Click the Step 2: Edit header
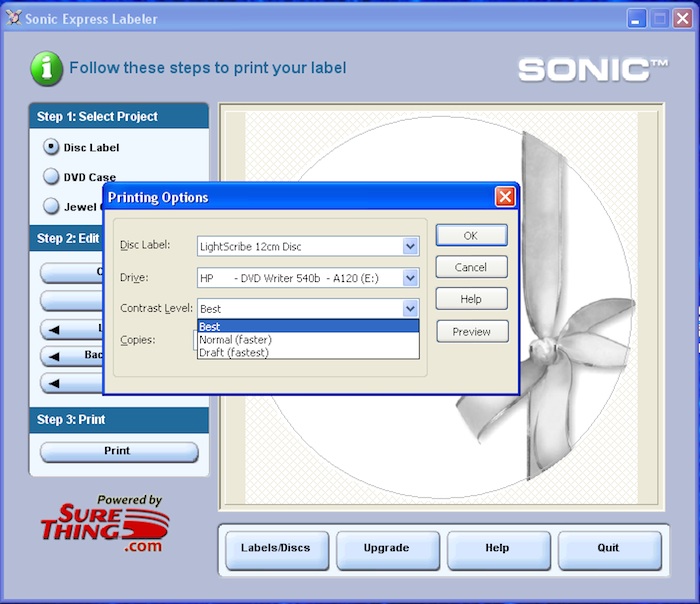Viewport: 700px width, 604px height. point(67,238)
